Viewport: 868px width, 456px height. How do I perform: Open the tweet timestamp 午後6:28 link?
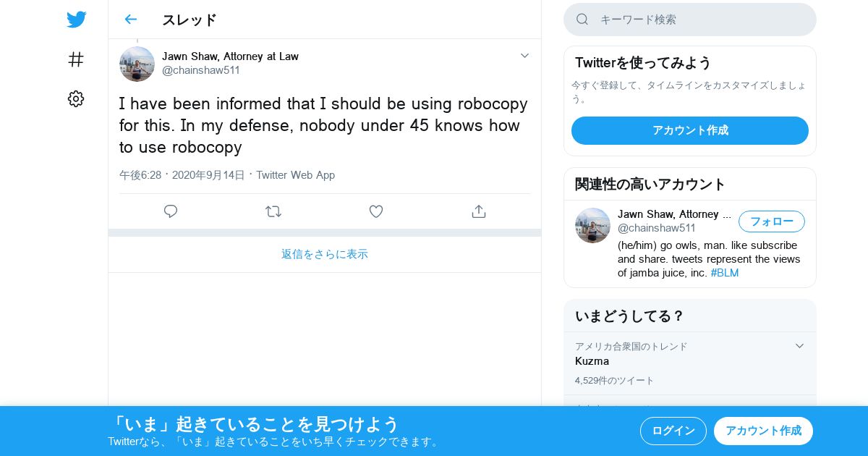click(140, 175)
